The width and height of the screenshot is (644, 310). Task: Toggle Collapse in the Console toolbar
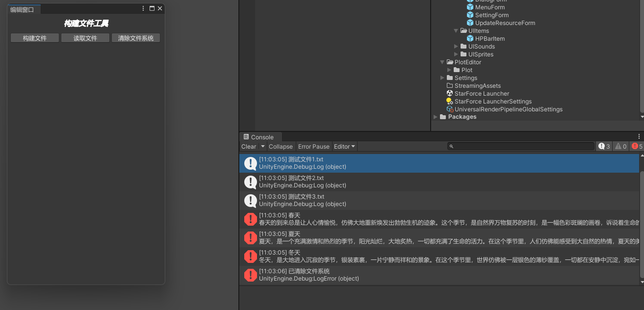click(281, 146)
